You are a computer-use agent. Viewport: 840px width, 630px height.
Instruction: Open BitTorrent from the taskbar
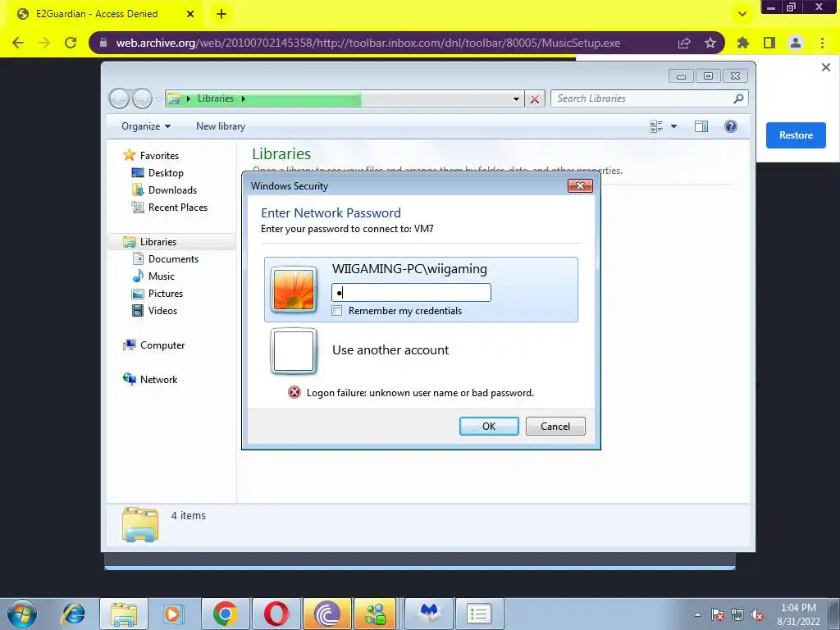(326, 614)
